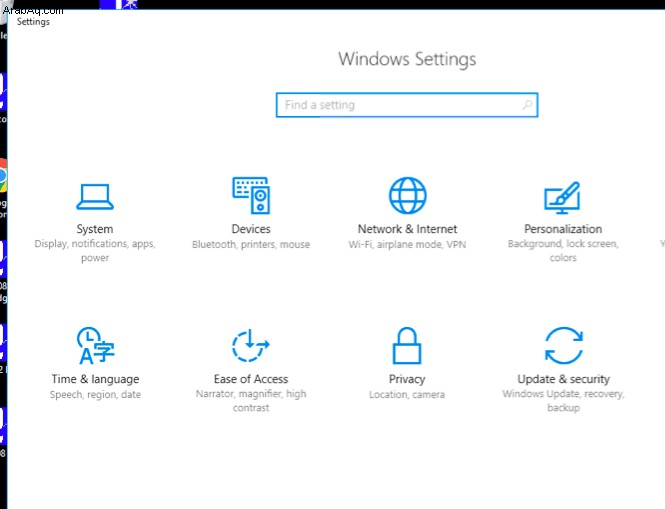The width and height of the screenshot is (665, 509).
Task: Open the Network & Internet globe icon
Action: point(408,195)
